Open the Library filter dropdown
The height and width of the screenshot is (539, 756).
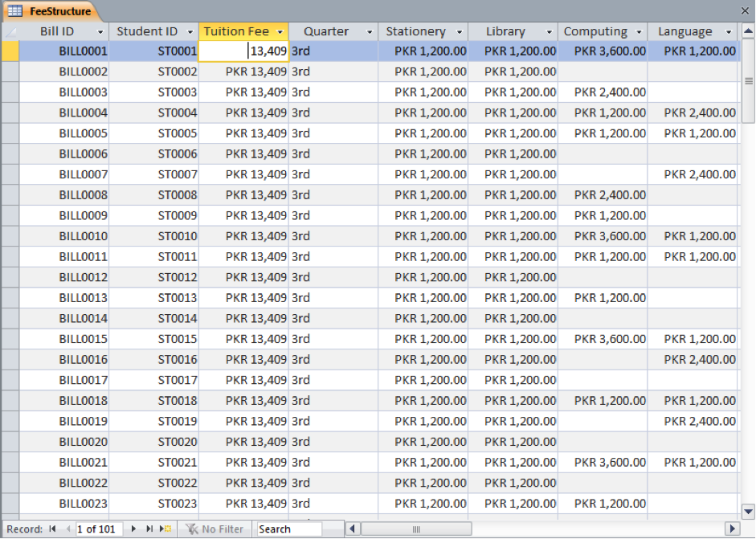pos(547,31)
